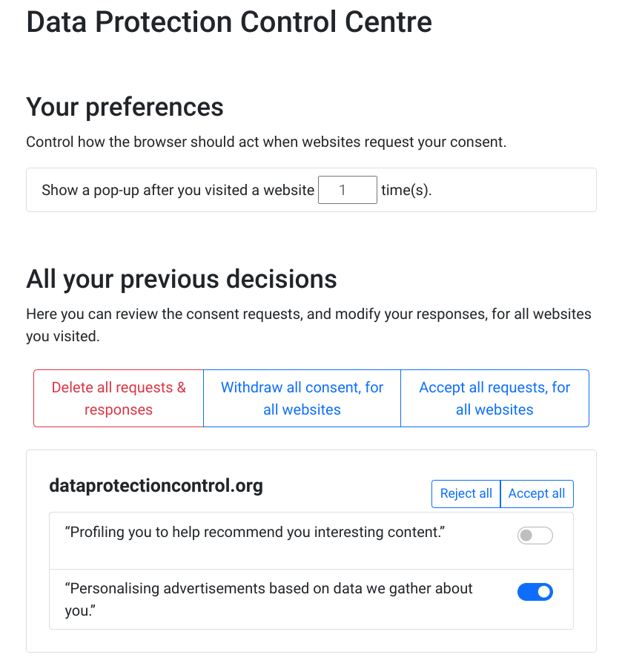
Task: Click 'Accept all requests, for all websites'
Action: point(494,398)
